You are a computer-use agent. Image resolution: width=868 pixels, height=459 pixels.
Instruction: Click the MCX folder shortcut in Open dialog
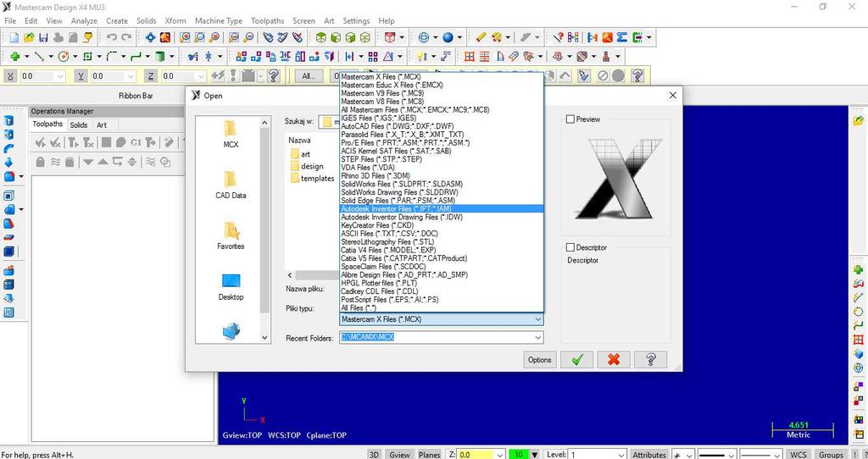click(231, 135)
